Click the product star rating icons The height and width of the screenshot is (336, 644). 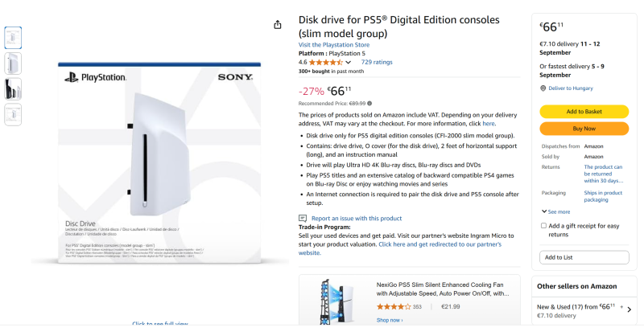325,62
